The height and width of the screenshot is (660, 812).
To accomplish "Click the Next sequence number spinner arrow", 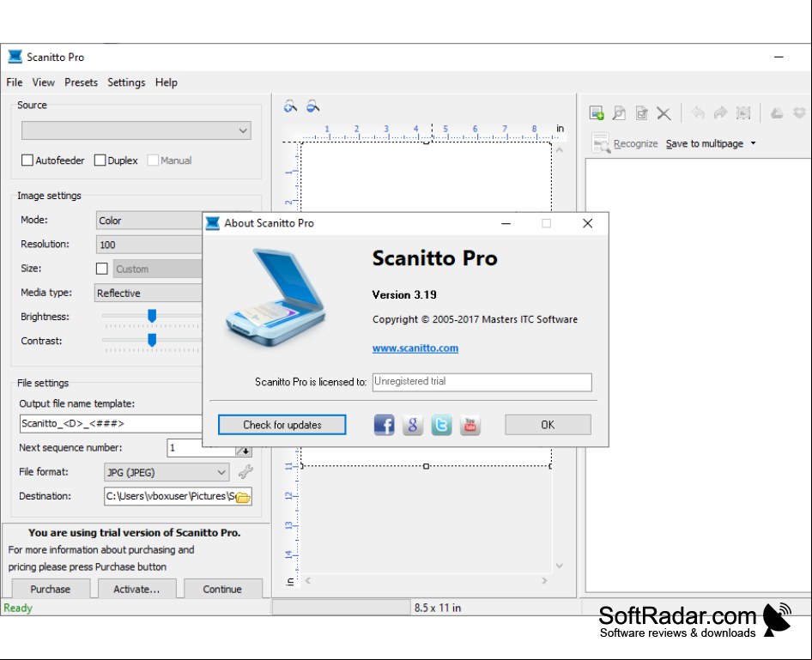I will [244, 451].
